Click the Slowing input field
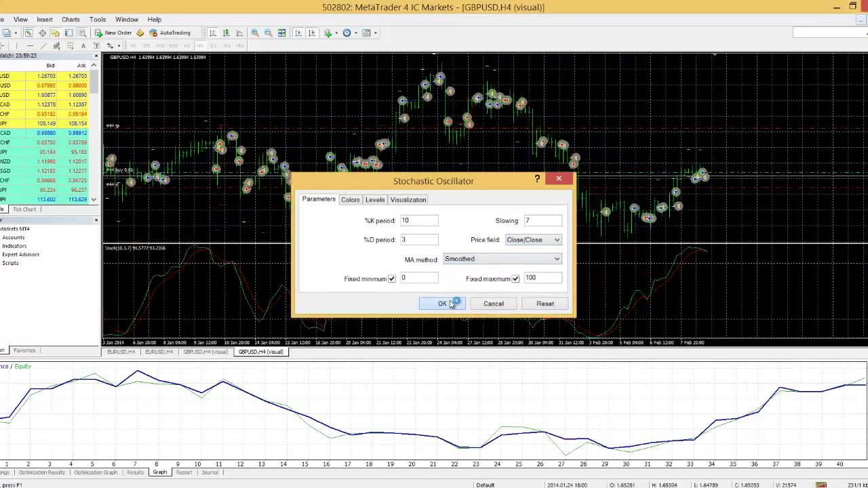 tap(542, 221)
